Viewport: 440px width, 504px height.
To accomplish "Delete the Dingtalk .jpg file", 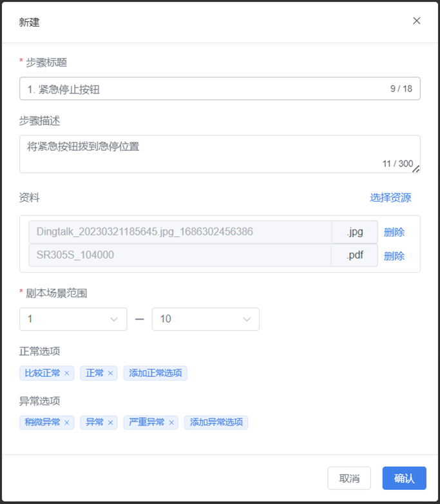I will click(x=394, y=232).
